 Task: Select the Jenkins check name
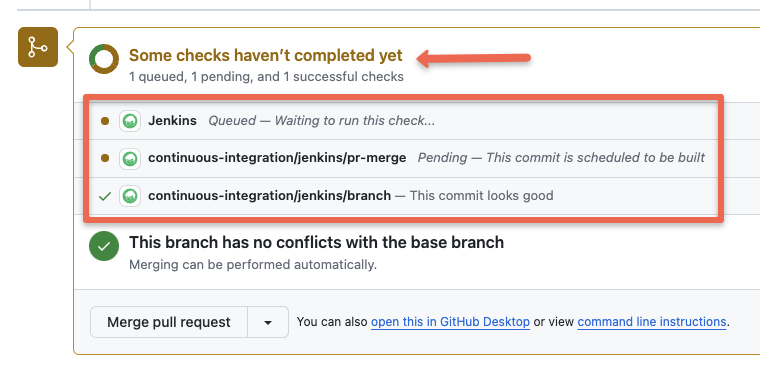(173, 121)
